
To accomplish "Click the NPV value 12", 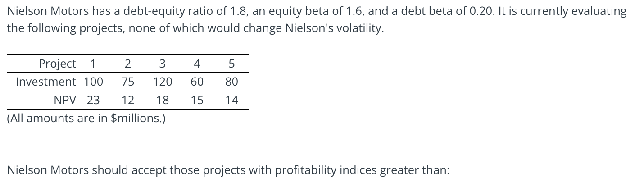I will pos(128,100).
